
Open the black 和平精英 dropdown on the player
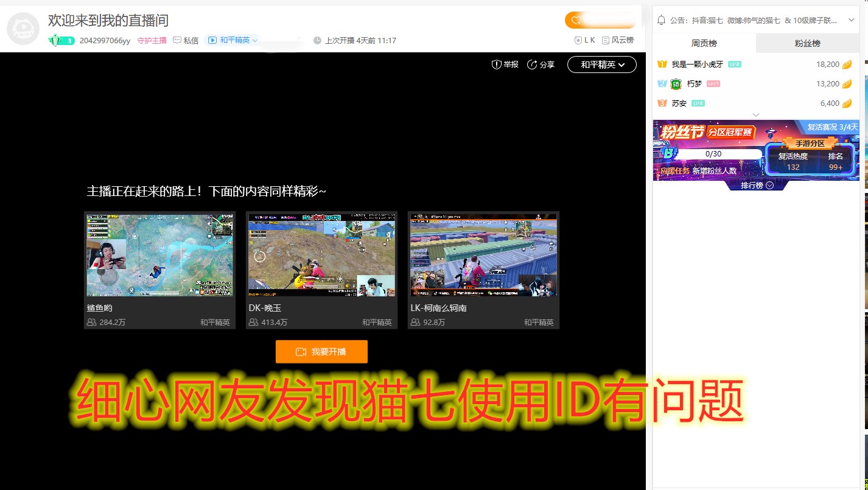point(601,65)
